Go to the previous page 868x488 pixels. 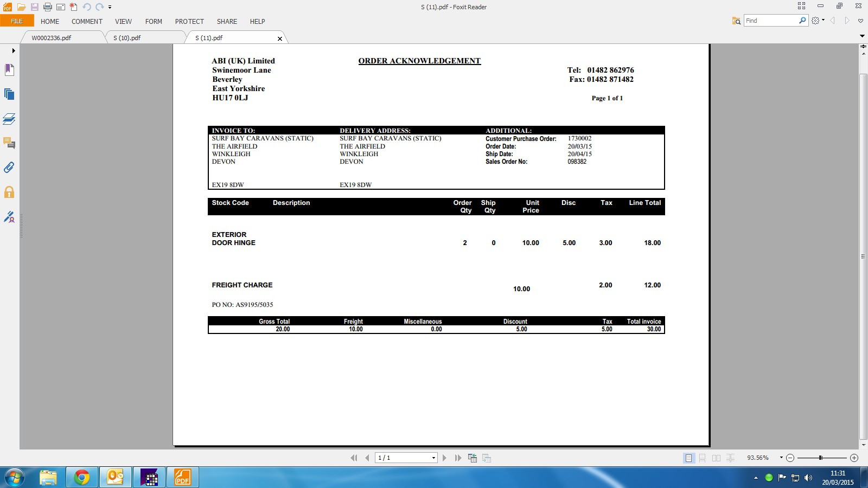click(367, 458)
